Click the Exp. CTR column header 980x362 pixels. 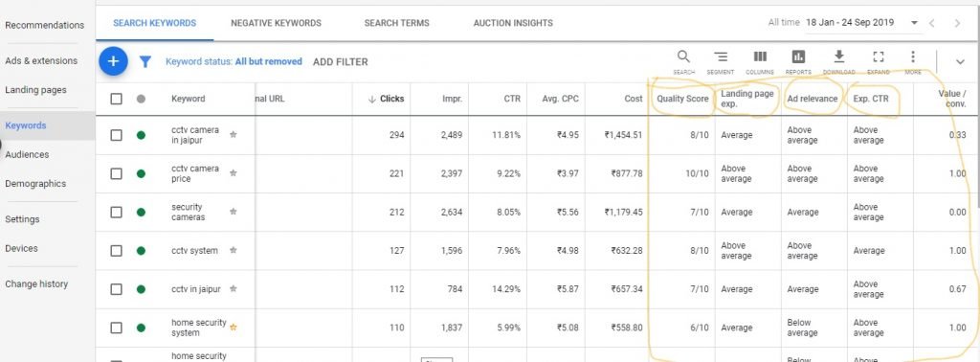pos(871,99)
